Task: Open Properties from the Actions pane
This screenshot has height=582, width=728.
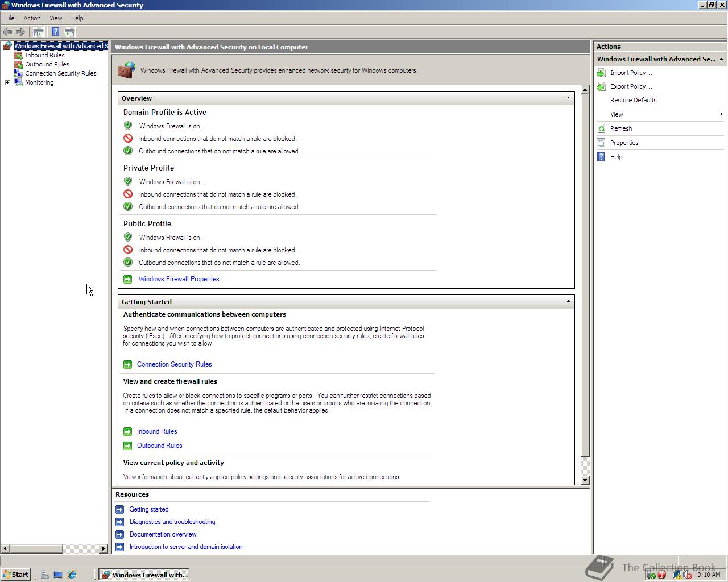Action: click(x=624, y=143)
